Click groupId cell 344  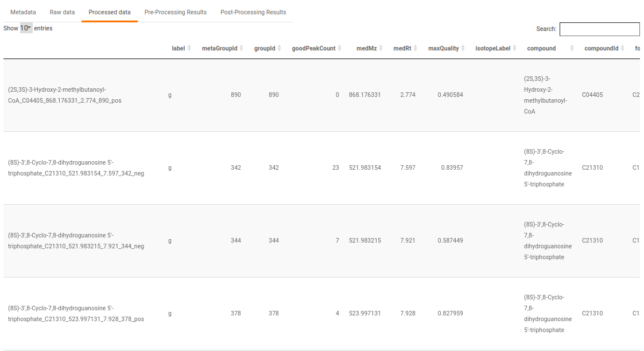pos(274,240)
